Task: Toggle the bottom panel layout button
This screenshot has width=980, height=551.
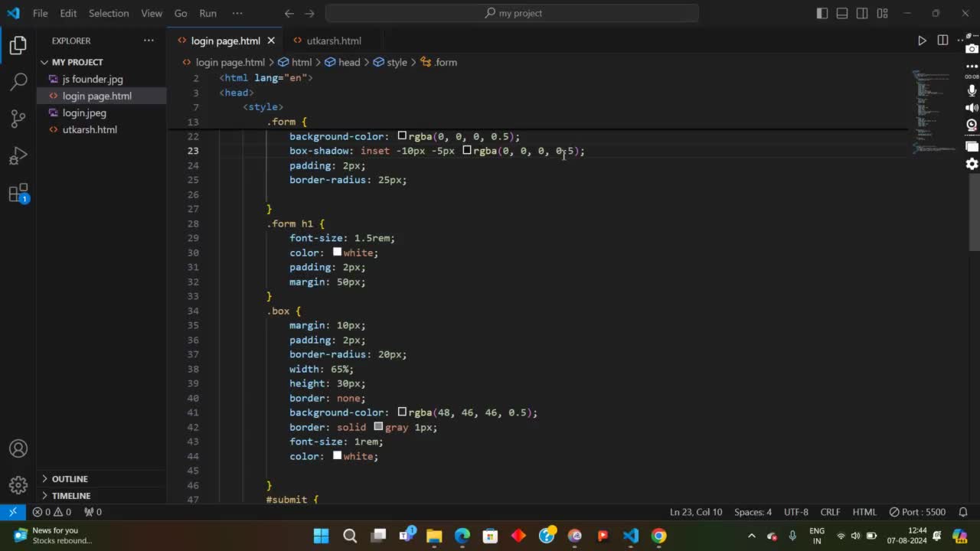Action: pos(842,13)
